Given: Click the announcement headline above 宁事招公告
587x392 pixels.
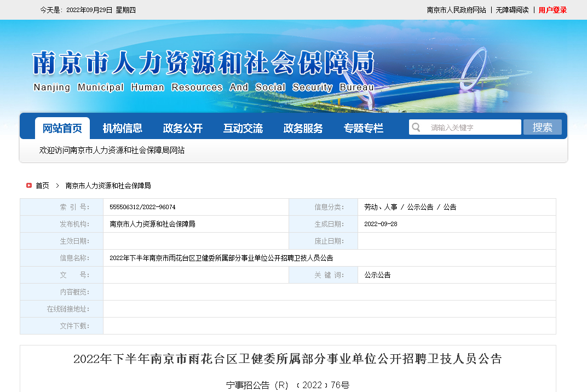Looking at the screenshot, I should [x=287, y=359].
